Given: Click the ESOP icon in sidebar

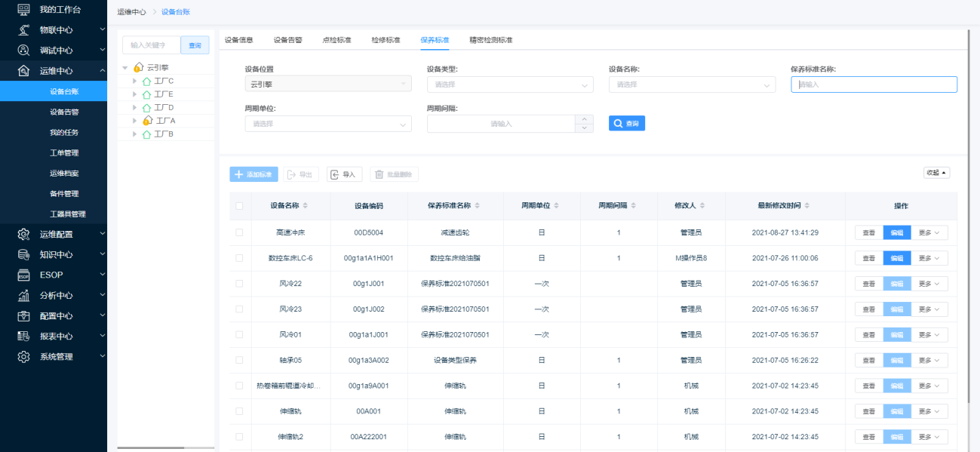Looking at the screenshot, I should coord(23,275).
